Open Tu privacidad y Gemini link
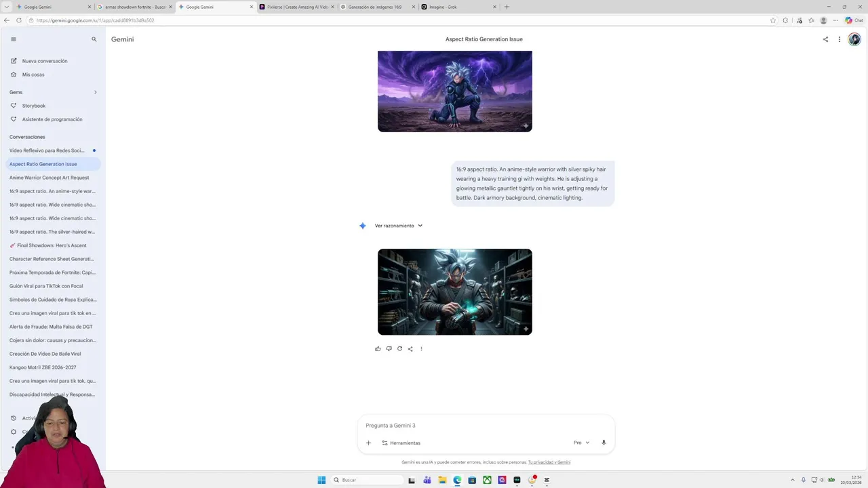This screenshot has height=488, width=868. [549, 462]
